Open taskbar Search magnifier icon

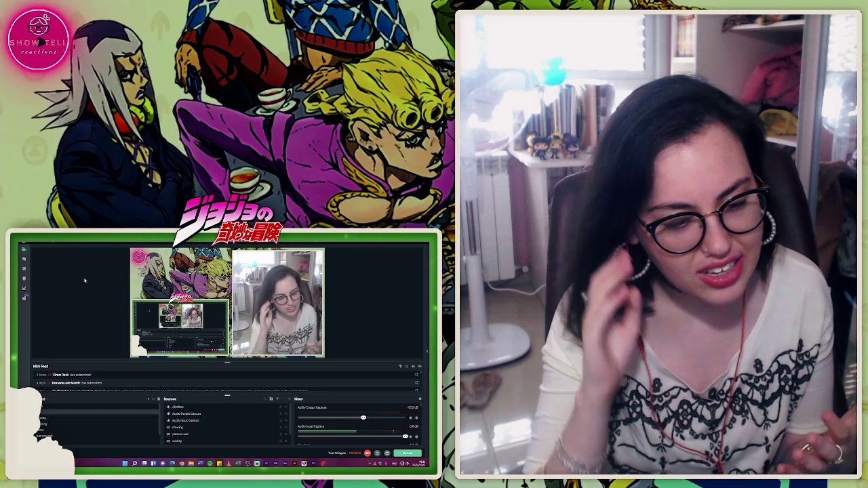[134, 463]
